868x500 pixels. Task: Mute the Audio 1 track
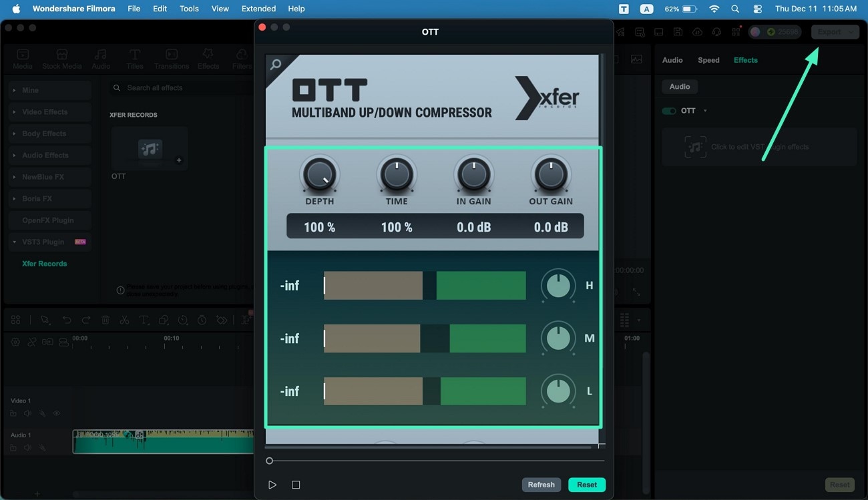(28, 448)
